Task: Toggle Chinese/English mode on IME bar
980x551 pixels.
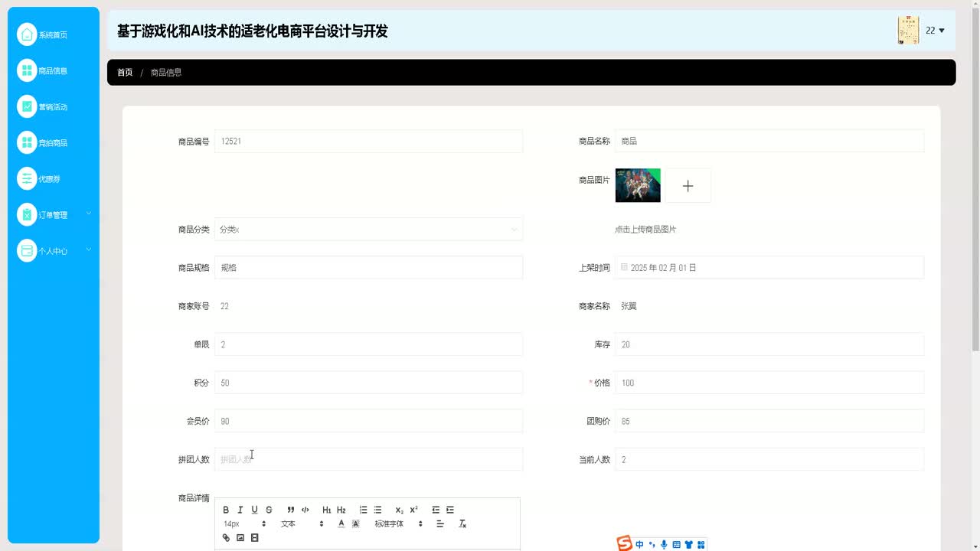Action: pyautogui.click(x=640, y=545)
